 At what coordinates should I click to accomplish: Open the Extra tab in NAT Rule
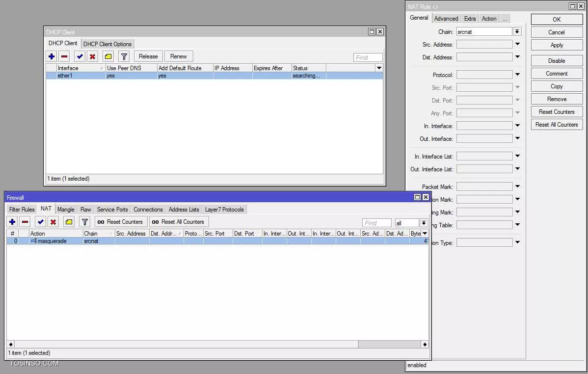(x=470, y=18)
